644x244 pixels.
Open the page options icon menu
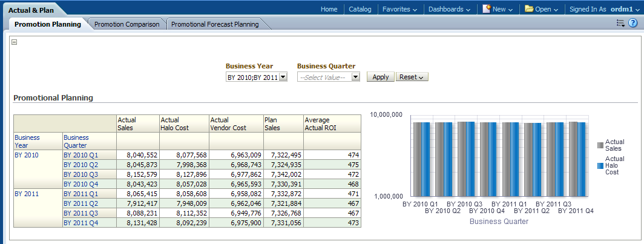click(x=620, y=23)
